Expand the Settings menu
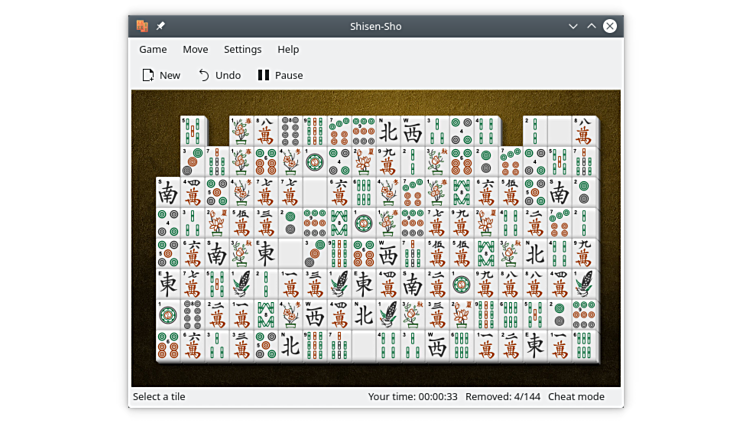Viewport: 752px width, 423px height. pyautogui.click(x=242, y=49)
